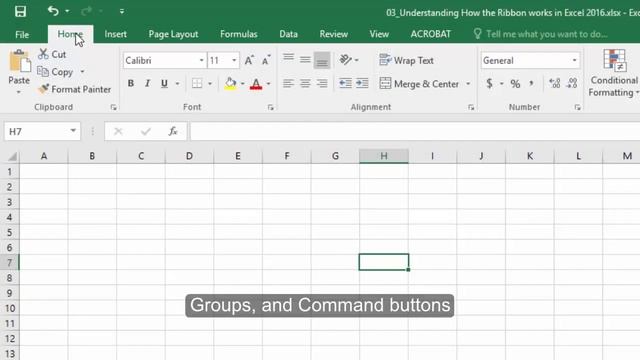Switch to the Insert tab
Screen dimensions: 640x360
click(x=116, y=34)
